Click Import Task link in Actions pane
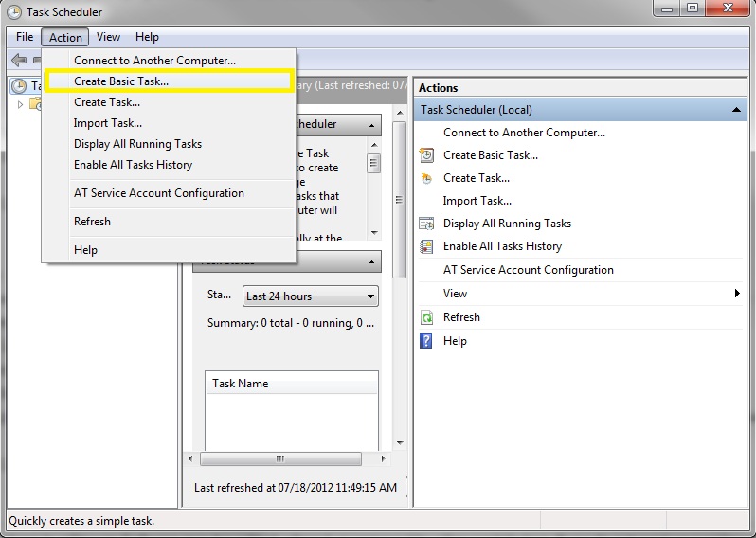Image resolution: width=756 pixels, height=538 pixels. (477, 201)
